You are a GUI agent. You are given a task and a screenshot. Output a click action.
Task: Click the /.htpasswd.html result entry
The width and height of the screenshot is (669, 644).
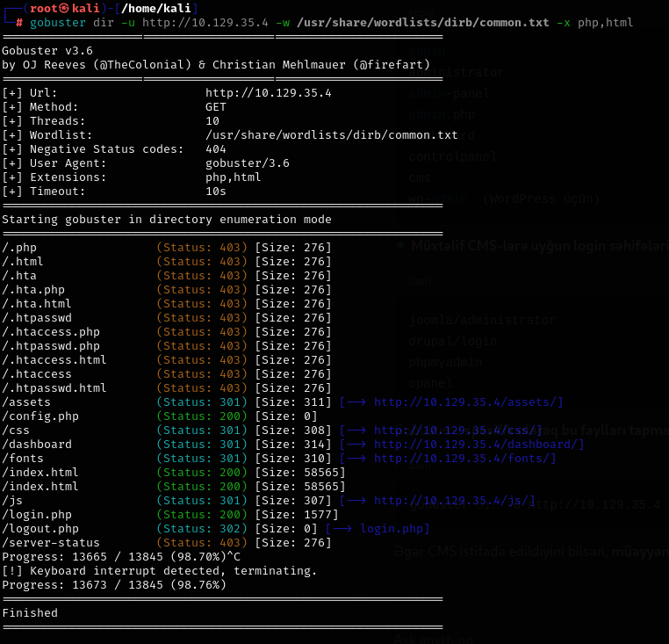tap(54, 388)
